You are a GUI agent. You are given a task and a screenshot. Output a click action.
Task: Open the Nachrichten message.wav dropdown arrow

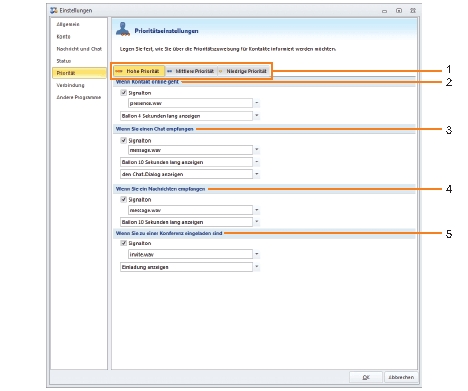(x=257, y=210)
